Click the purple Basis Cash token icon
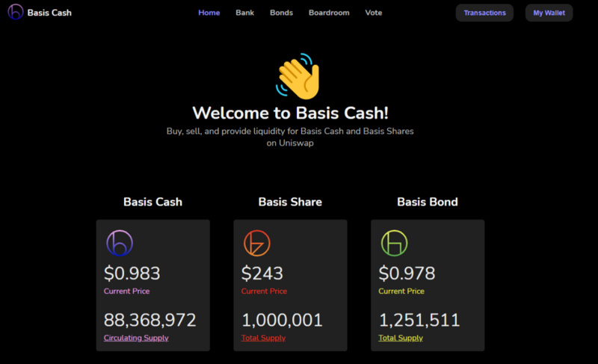 pyautogui.click(x=120, y=243)
